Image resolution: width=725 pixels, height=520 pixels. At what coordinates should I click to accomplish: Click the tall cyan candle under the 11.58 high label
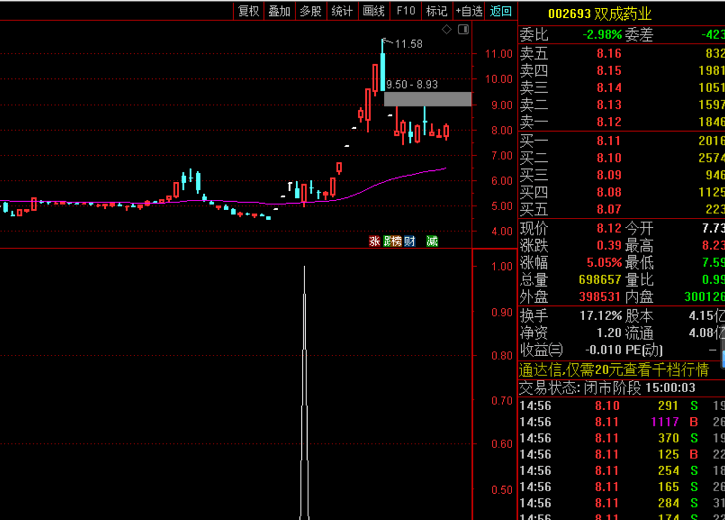click(x=382, y=72)
